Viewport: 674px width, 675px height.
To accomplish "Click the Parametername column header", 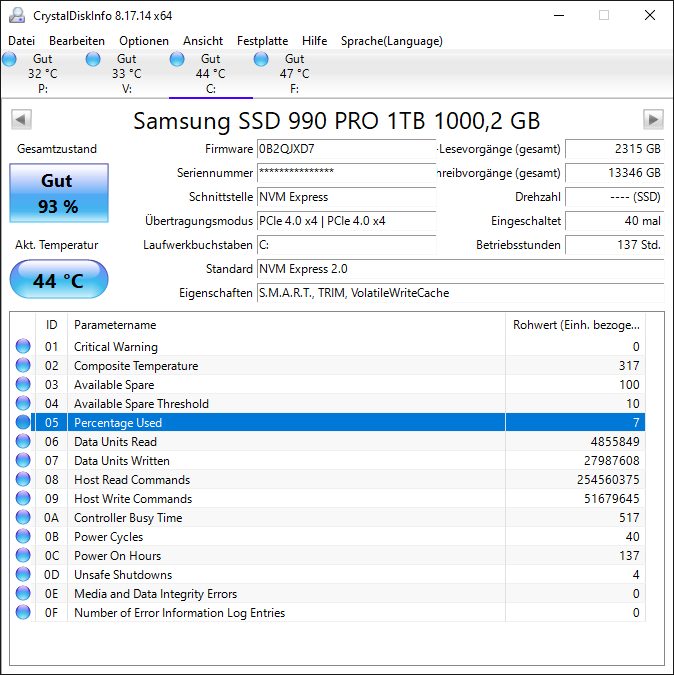I will (x=286, y=325).
